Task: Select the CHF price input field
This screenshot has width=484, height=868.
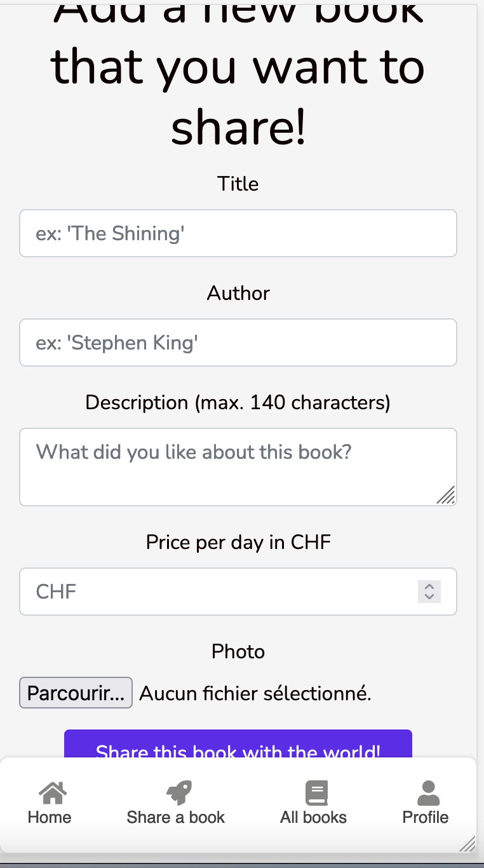Action: pyautogui.click(x=216, y=592)
